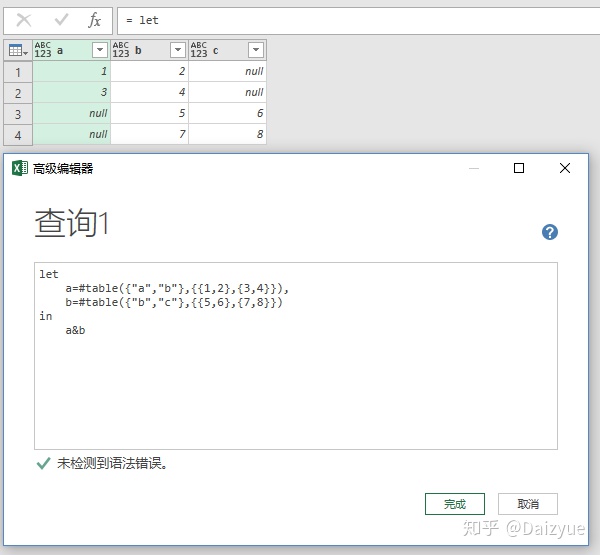This screenshot has height=555, width=600.
Task: Click the ABC123 data type icon of column c
Action: click(199, 50)
